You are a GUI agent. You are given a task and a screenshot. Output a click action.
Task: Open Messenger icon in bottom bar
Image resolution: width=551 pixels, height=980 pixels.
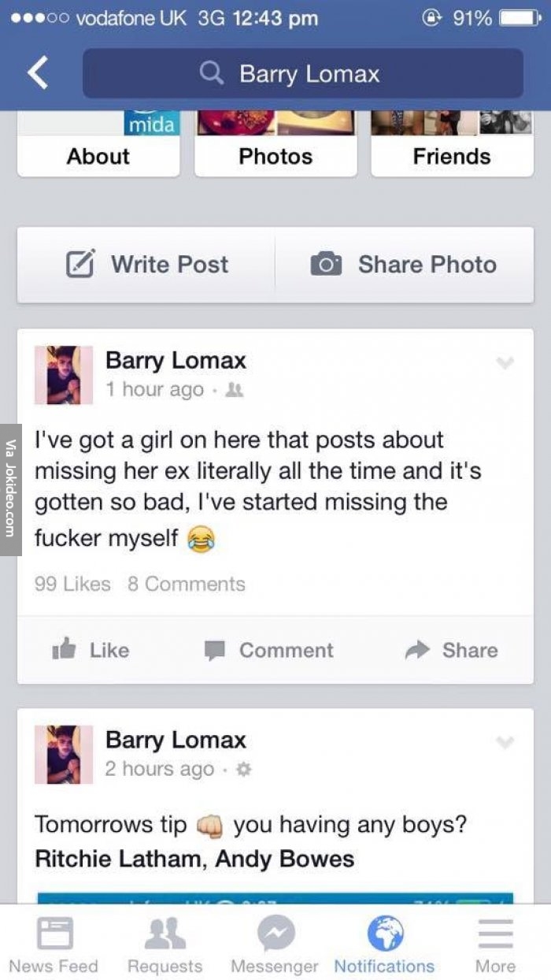point(275,934)
